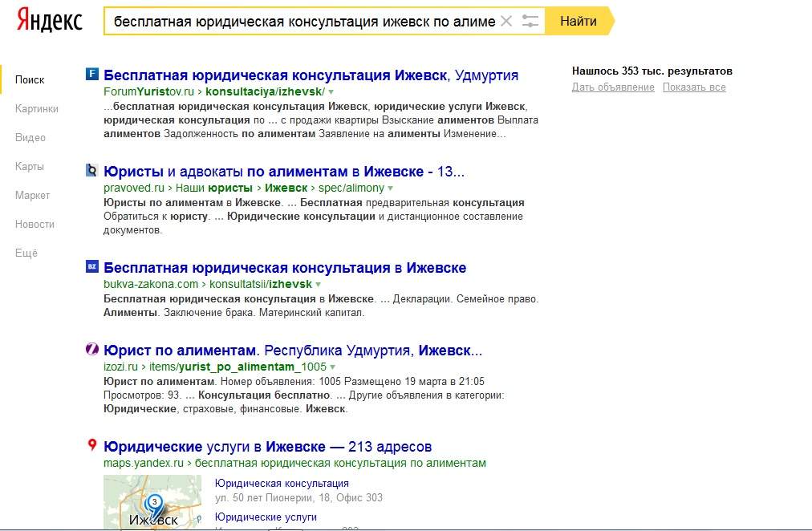Go to the Новости tab
The height and width of the screenshot is (531, 812).
click(35, 225)
